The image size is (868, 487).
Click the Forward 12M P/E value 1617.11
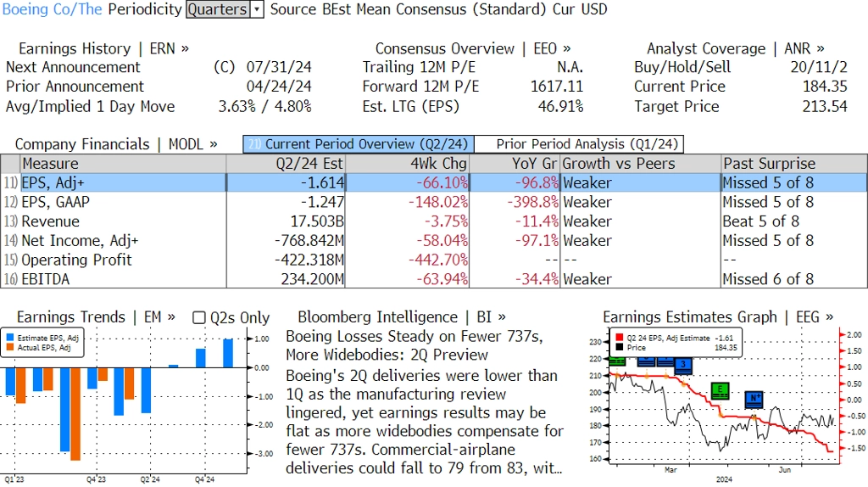click(556, 87)
